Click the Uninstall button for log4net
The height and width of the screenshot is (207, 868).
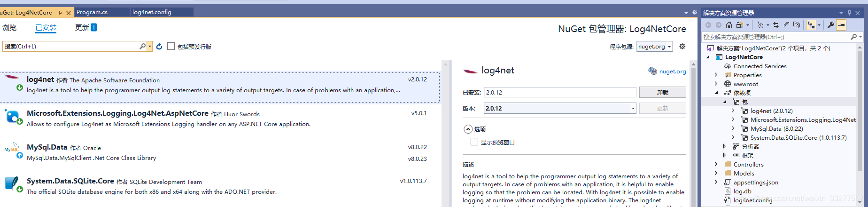pos(662,92)
